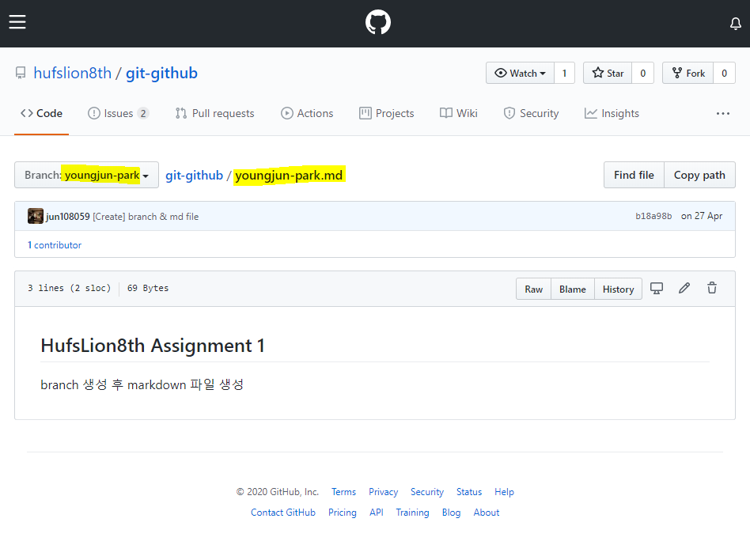Open repository Security tab
Screen dimensions: 750x560
click(x=531, y=113)
